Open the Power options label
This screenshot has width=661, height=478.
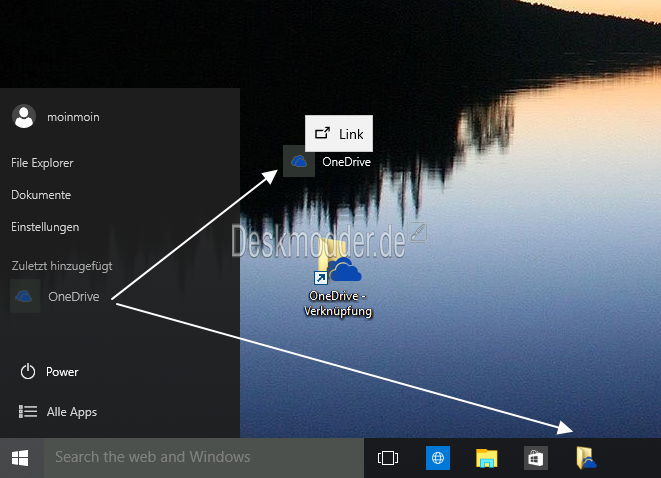pyautogui.click(x=62, y=372)
